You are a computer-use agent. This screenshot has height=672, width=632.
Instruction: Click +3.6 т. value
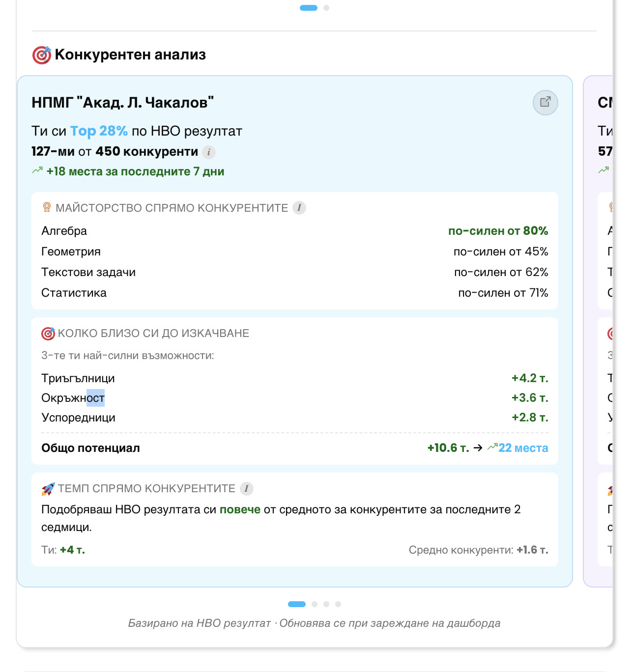coord(530,398)
